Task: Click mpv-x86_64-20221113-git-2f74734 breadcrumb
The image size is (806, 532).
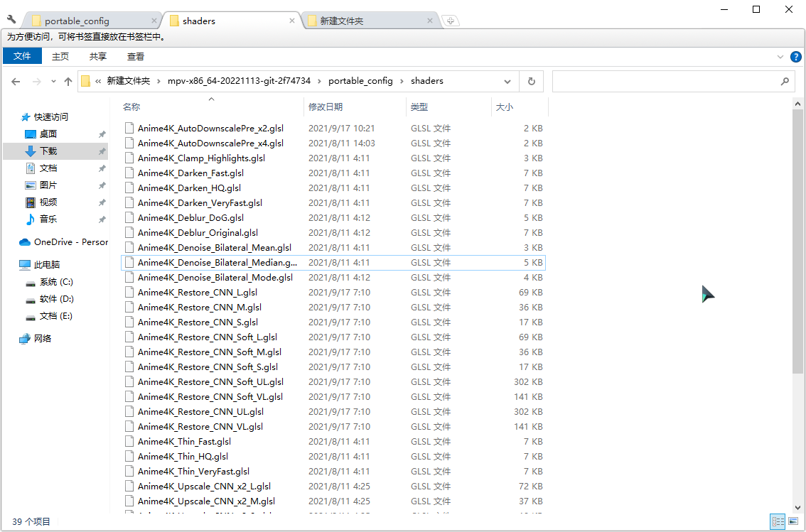Action: point(239,81)
